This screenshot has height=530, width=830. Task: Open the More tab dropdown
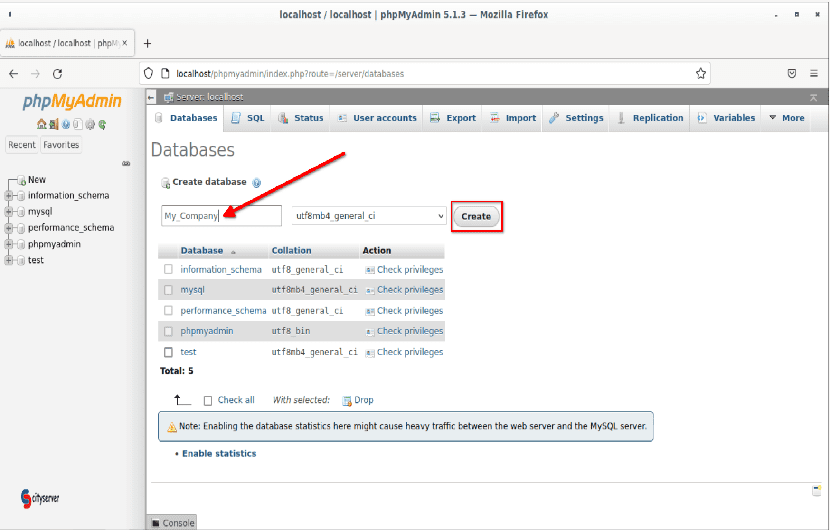[x=787, y=118]
